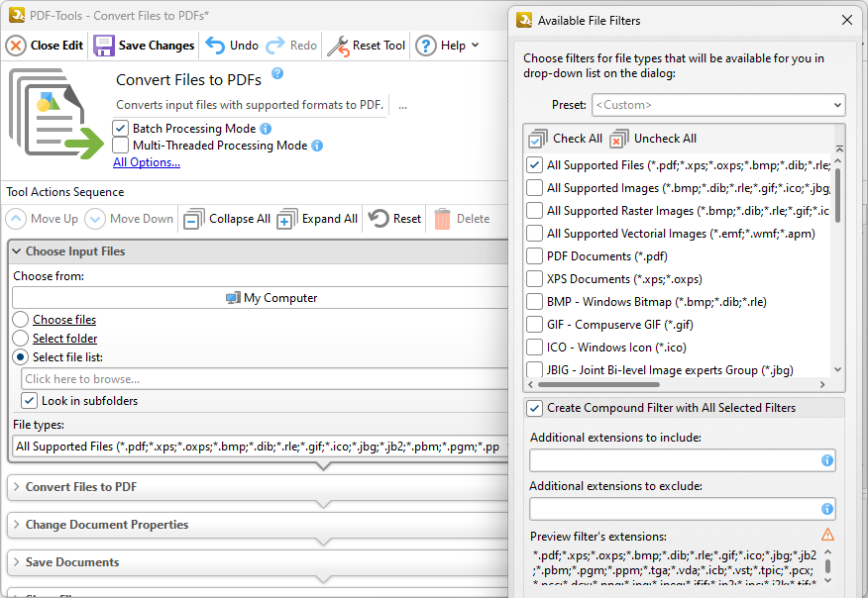Click the My Computer button

pyautogui.click(x=261, y=298)
